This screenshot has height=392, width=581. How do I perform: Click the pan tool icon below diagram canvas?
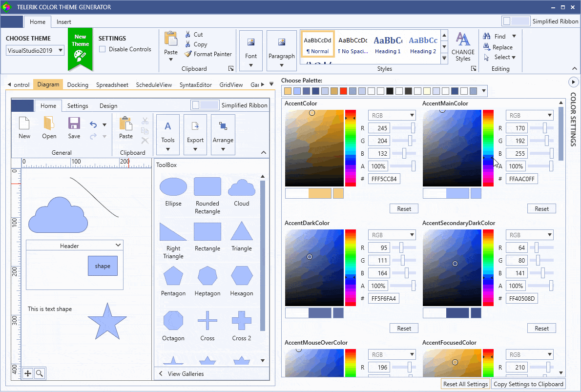point(28,373)
